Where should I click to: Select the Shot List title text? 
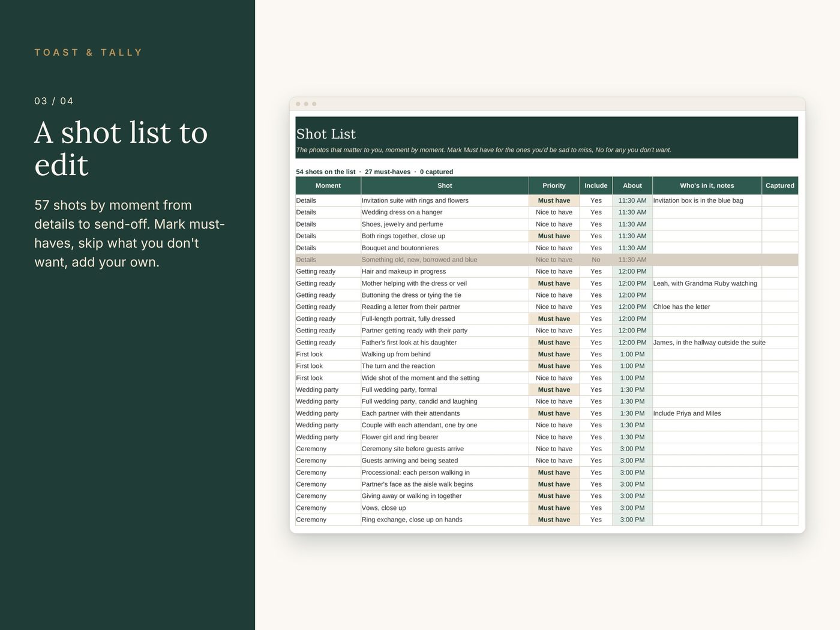(326, 134)
